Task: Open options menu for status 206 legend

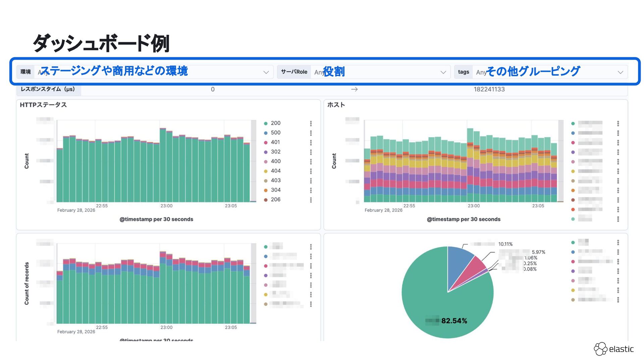Action: point(311,200)
